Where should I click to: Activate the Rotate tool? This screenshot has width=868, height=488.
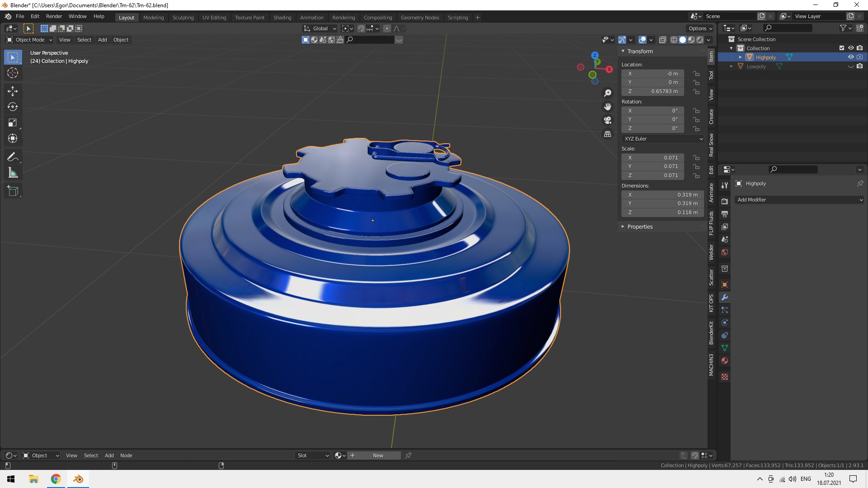tap(13, 107)
